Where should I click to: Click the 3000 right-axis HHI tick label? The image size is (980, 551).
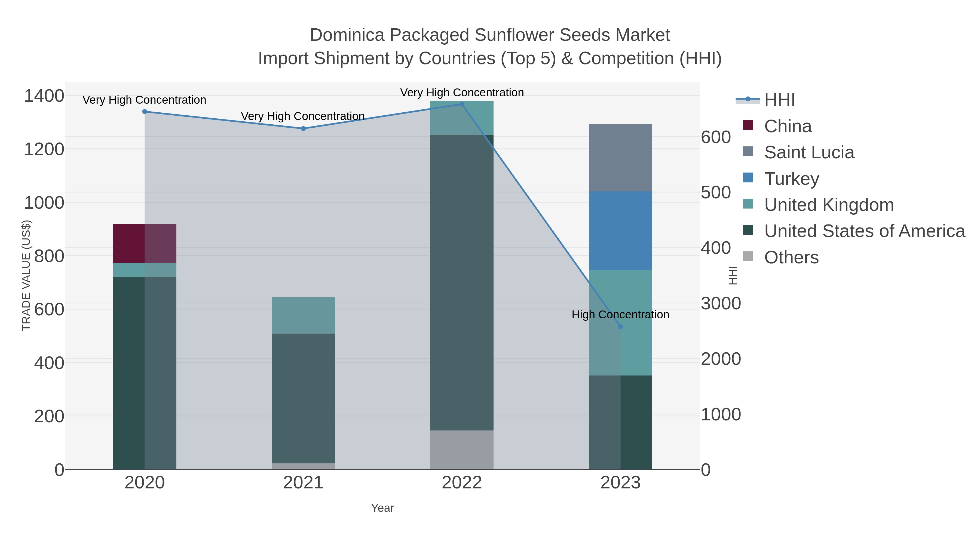point(721,303)
